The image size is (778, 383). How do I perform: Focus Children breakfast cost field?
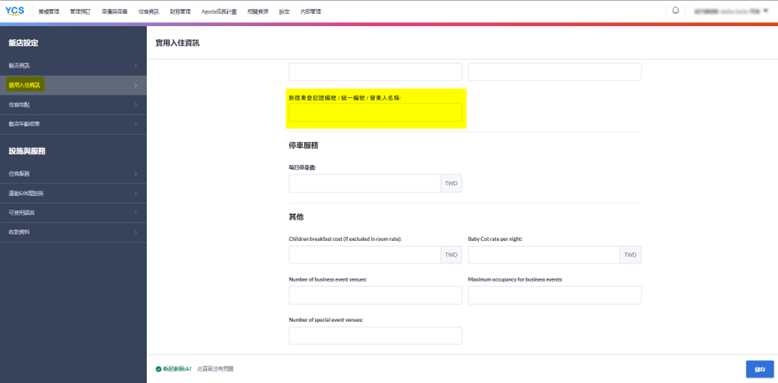point(365,255)
